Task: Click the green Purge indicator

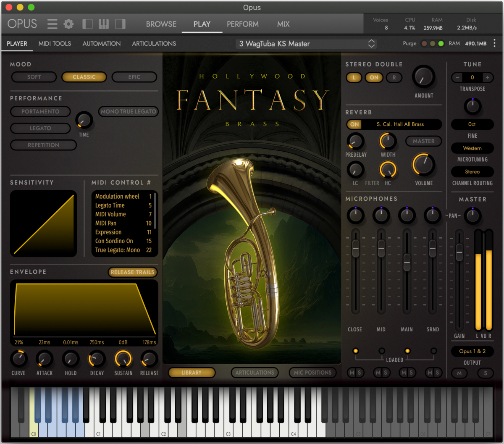Action: [441, 44]
